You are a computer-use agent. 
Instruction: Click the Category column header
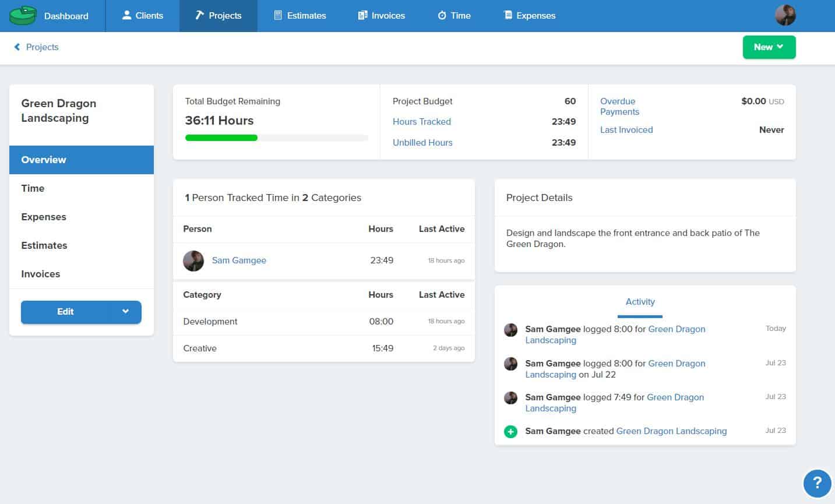[x=202, y=295]
